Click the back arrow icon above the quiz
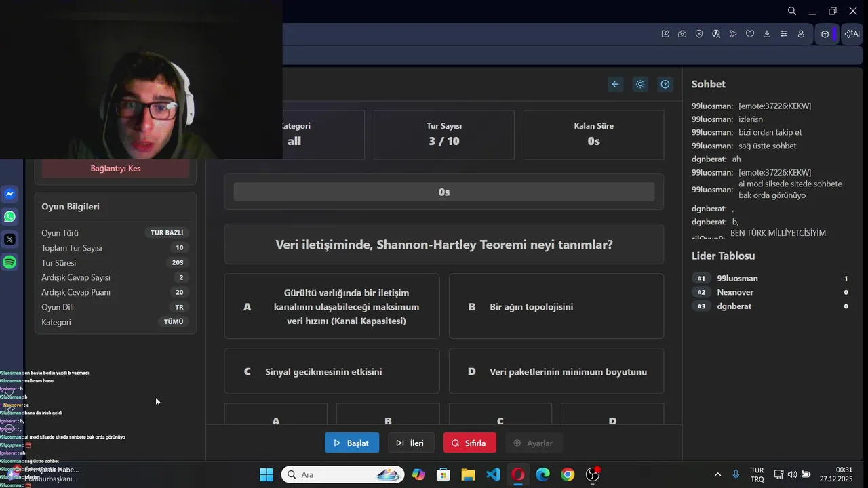The height and width of the screenshot is (488, 868). coord(615,84)
